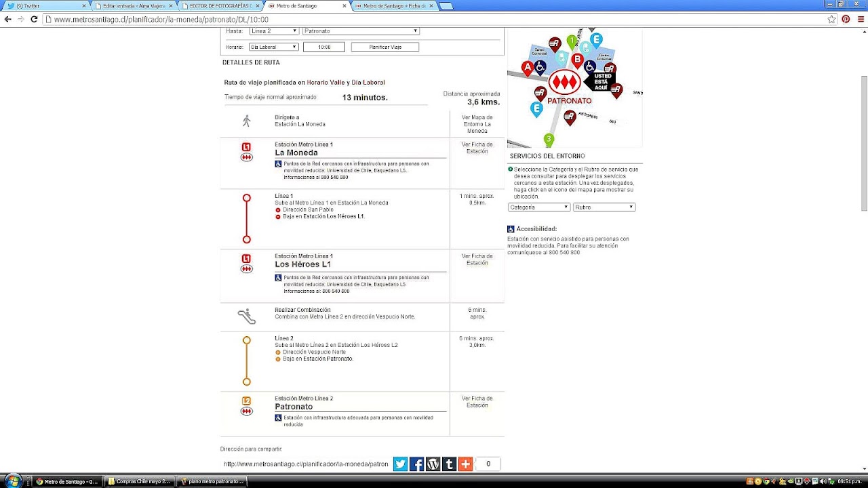Open plano metro patronato taskbar item
The image size is (868, 488).
pos(212,481)
